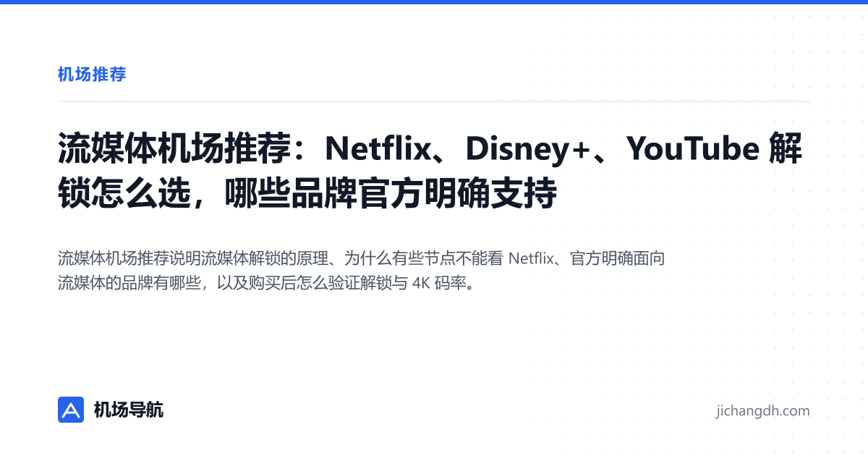The height and width of the screenshot is (456, 868).
Task: Click the description paragraph starting 流媒体机场推荐说明
Action: pyautogui.click(x=362, y=270)
